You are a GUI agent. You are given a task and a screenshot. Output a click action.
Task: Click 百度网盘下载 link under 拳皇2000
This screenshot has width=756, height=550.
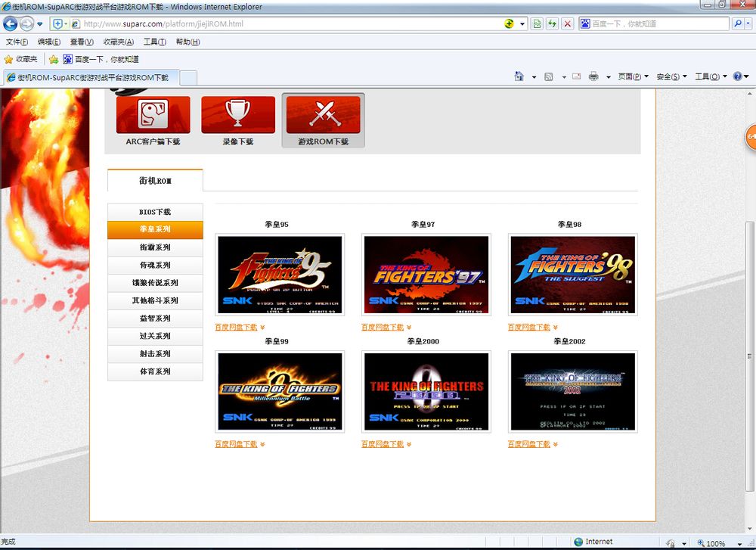click(383, 444)
